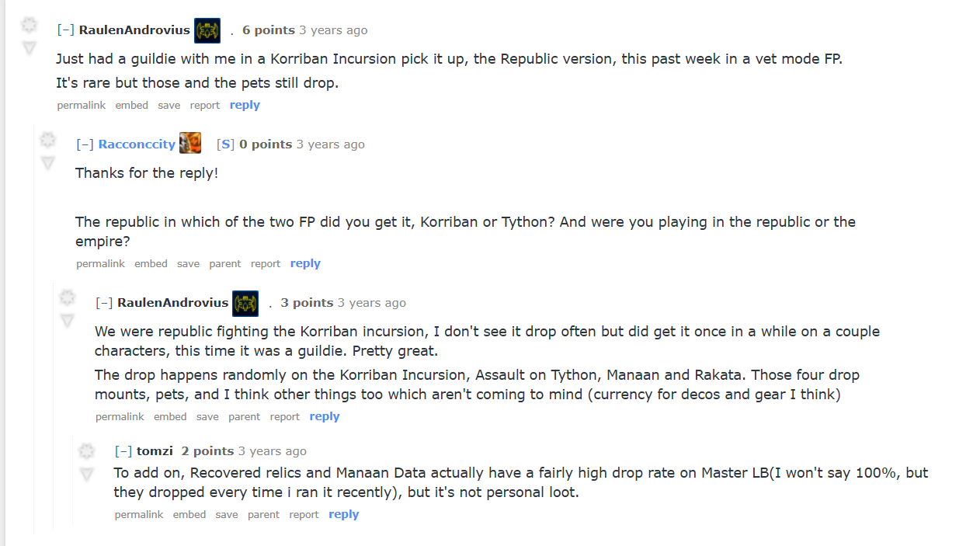This screenshot has width=980, height=546.
Task: Downvote tomzi's comment about Master LB
Action: click(86, 474)
